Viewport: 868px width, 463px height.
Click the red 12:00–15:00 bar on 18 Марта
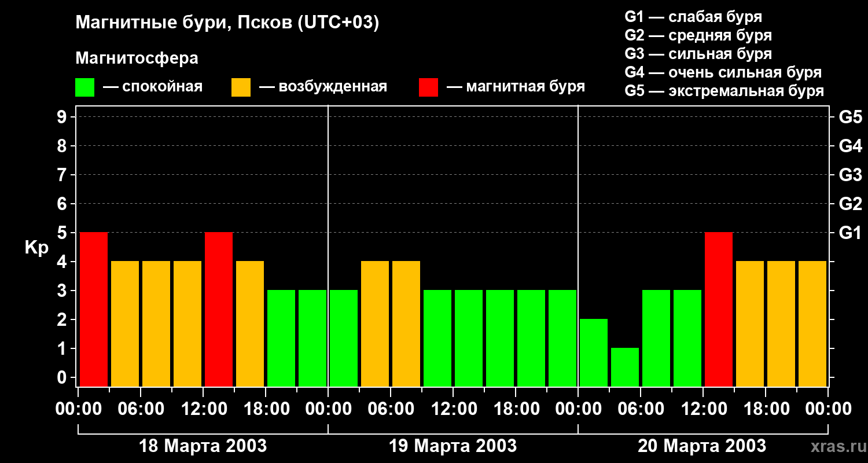click(x=219, y=309)
